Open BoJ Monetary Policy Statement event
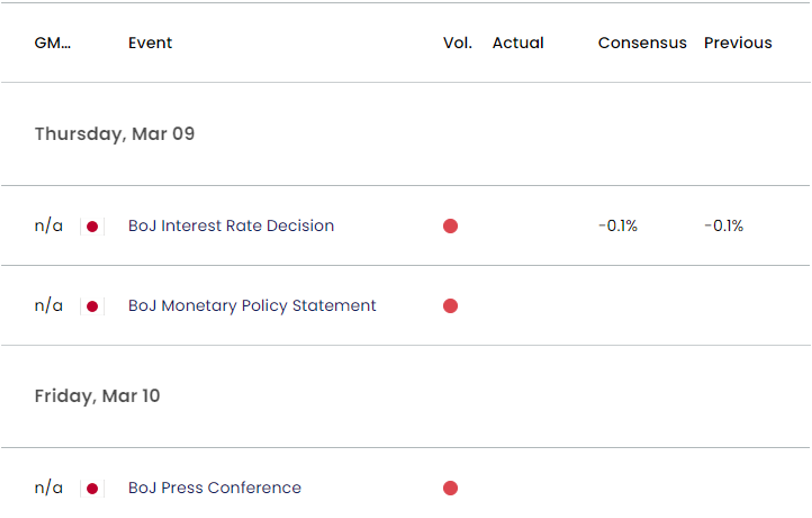This screenshot has height=518, width=812. point(252,306)
